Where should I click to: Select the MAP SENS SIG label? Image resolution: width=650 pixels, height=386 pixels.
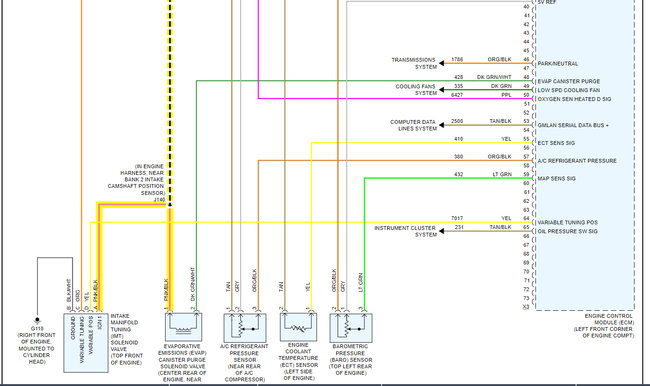tap(556, 178)
